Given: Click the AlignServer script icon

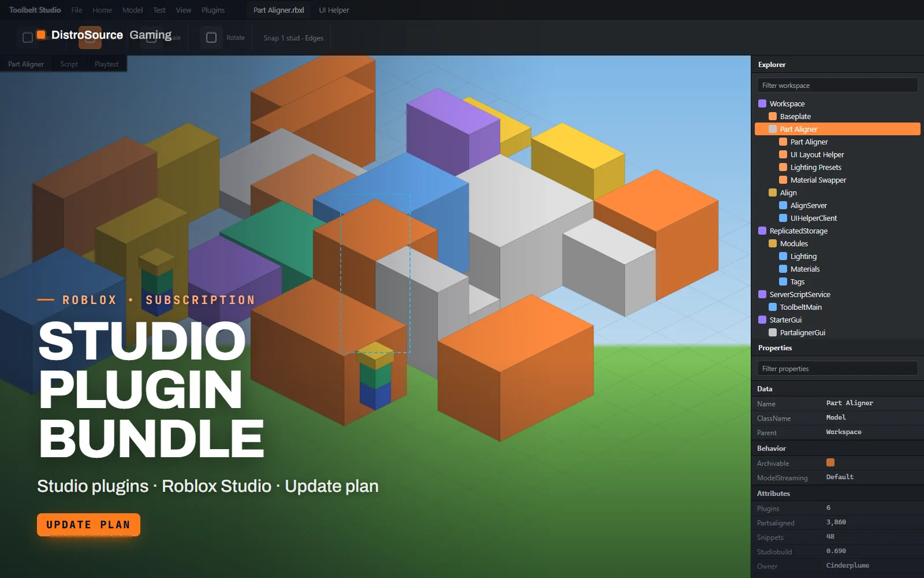Looking at the screenshot, I should pyautogui.click(x=783, y=205).
